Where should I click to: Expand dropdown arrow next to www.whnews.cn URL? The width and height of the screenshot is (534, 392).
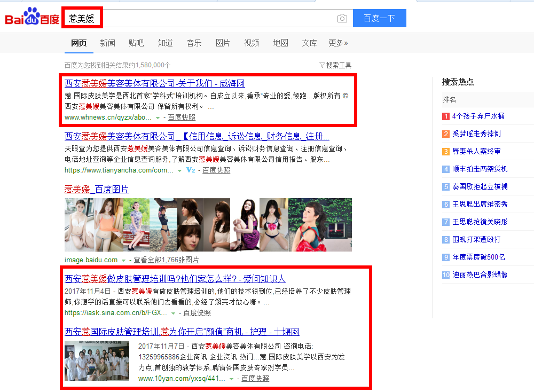(158, 118)
